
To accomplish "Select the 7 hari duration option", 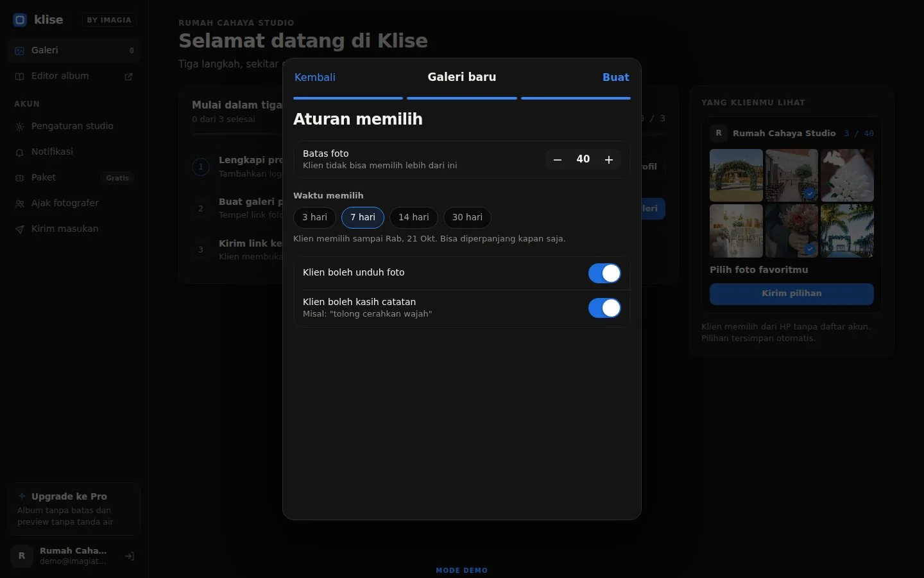I will pos(363,218).
